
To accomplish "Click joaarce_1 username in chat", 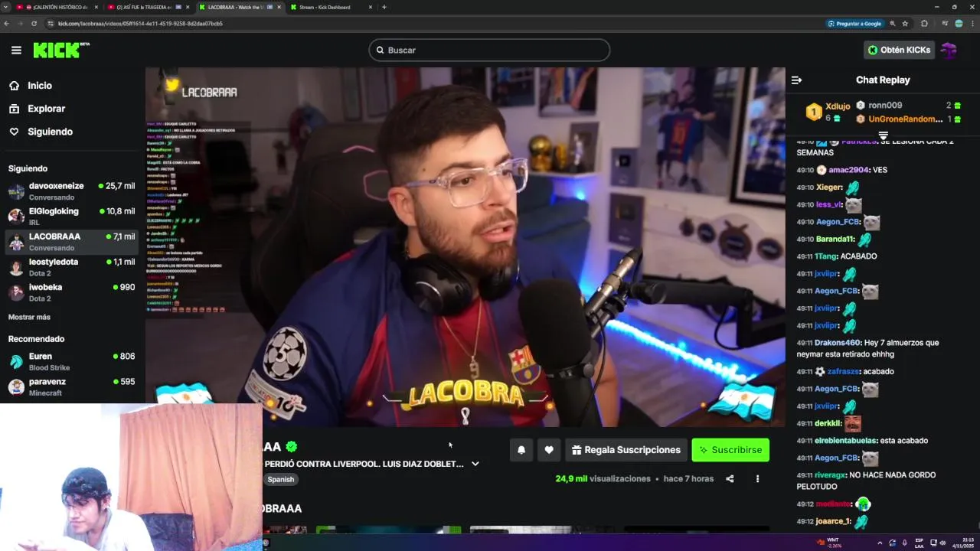I will tap(833, 521).
